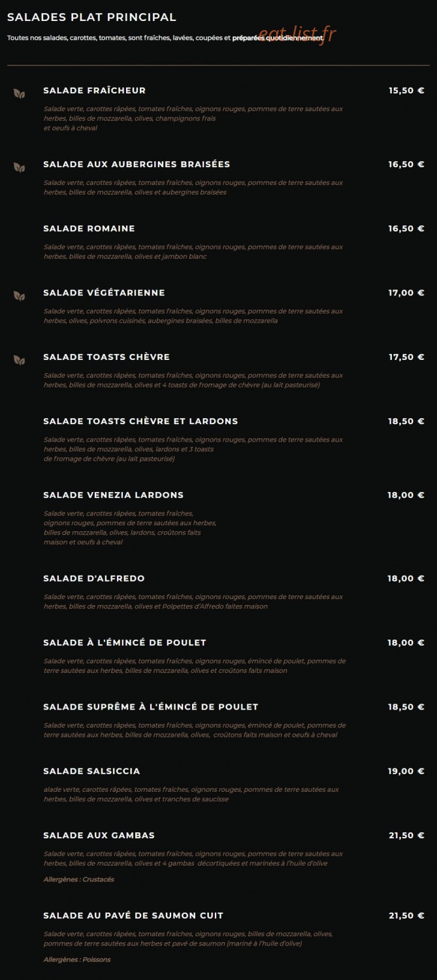
Task: Choose the Salade d'Alfredo dish
Action: pos(94,579)
